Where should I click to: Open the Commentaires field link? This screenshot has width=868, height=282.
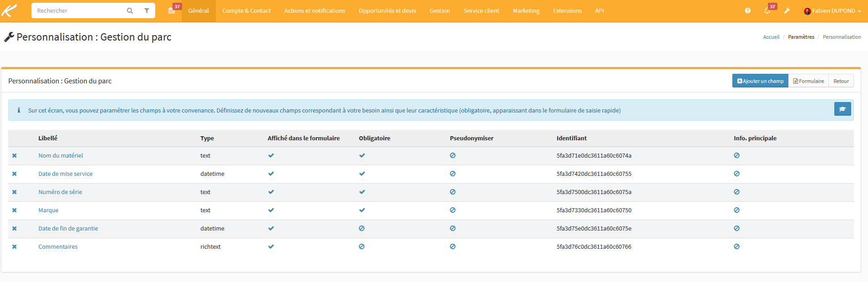pos(58,246)
